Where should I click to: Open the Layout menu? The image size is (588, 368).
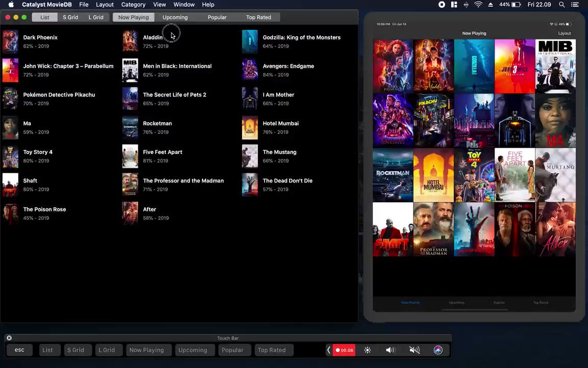105,5
